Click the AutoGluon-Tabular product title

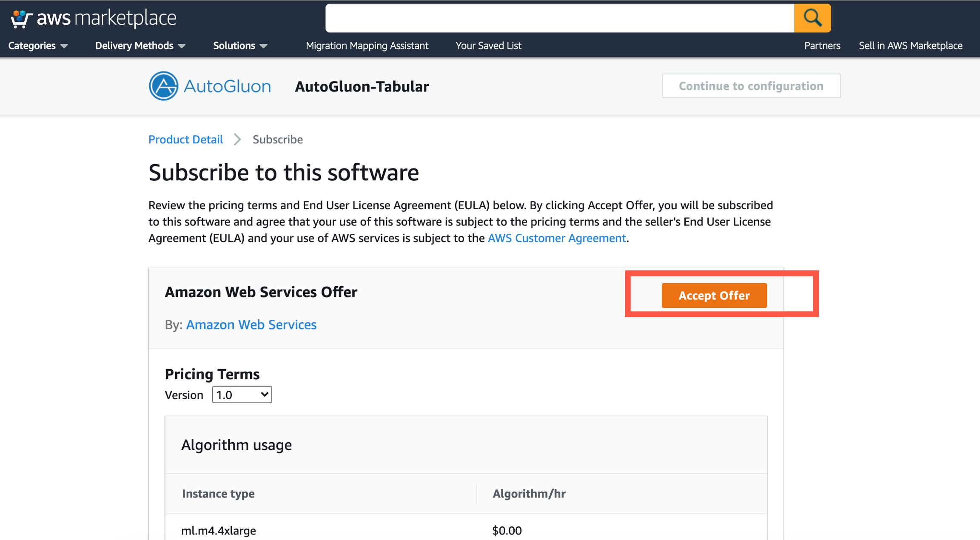point(362,87)
